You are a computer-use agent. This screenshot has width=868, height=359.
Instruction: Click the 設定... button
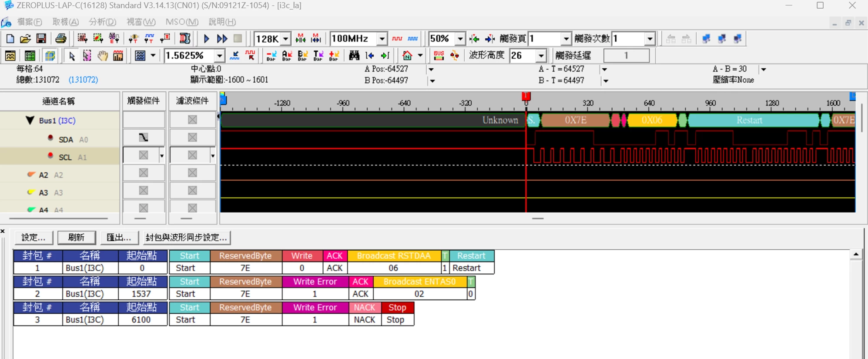34,238
